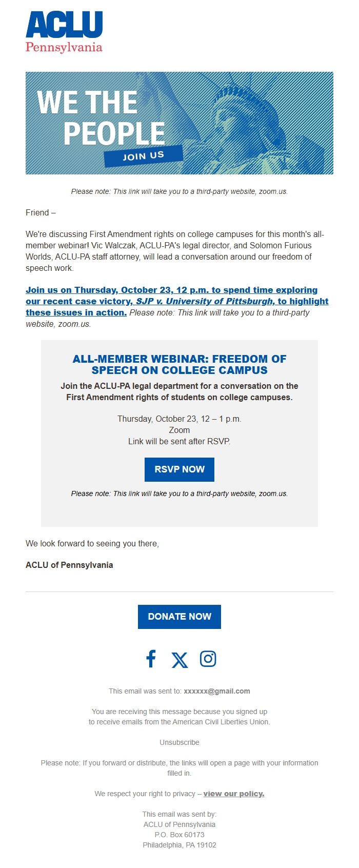Open the 'view our policy' link
The image size is (359, 868).
234,794
